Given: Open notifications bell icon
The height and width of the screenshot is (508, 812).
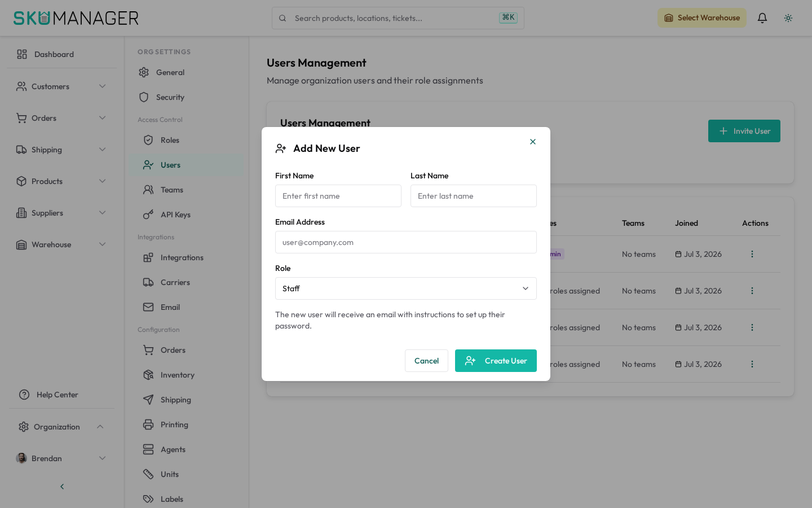Looking at the screenshot, I should point(762,18).
